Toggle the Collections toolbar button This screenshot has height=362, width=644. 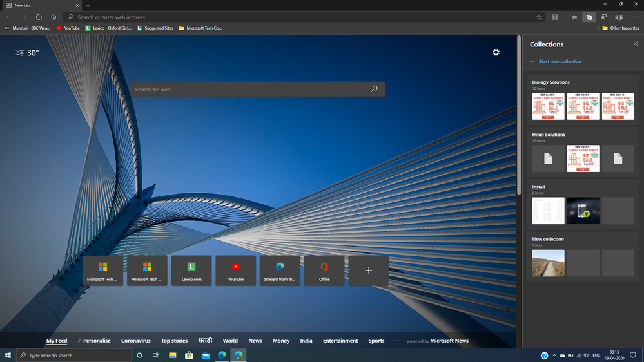pyautogui.click(x=589, y=17)
